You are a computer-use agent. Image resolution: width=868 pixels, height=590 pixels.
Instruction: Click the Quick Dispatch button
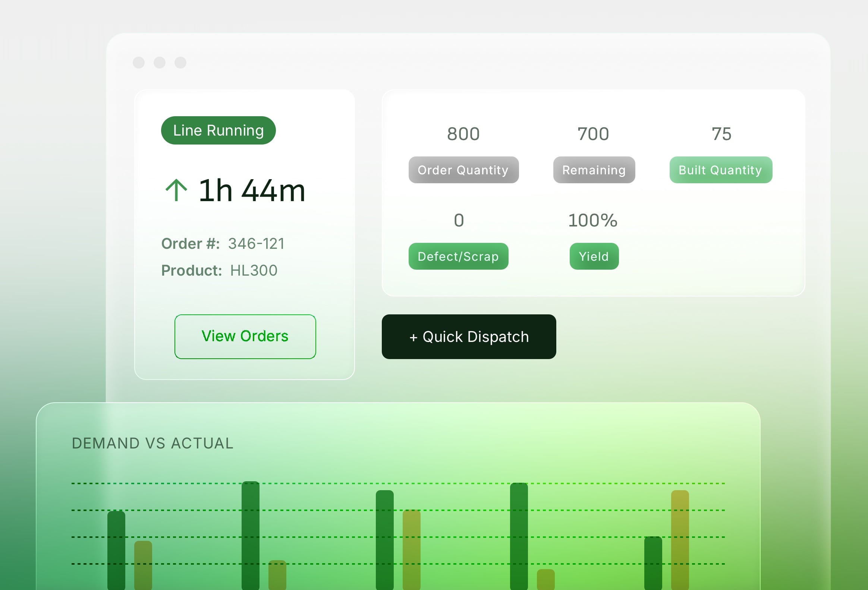point(469,336)
